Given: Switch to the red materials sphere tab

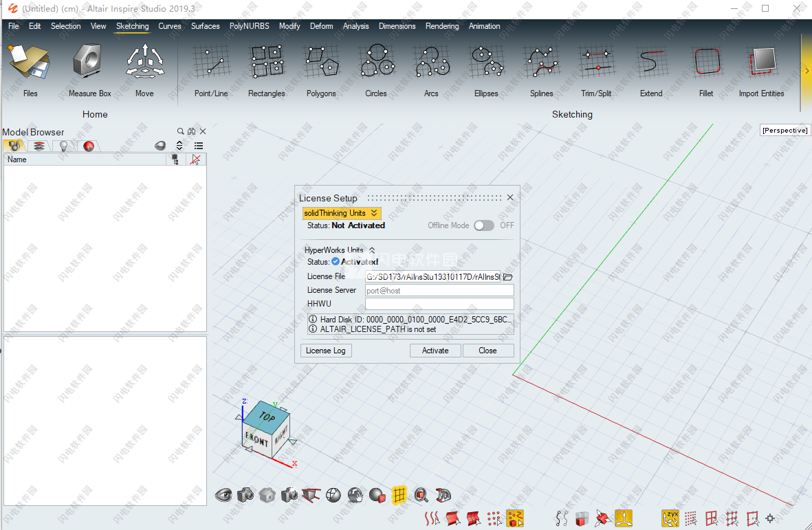Looking at the screenshot, I should click(x=89, y=146).
